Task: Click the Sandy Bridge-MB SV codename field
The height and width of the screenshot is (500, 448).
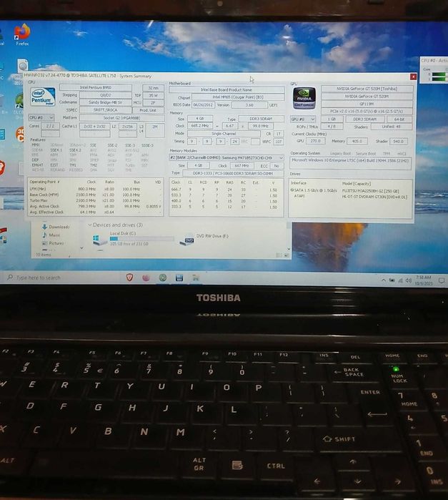Action: coord(105,102)
